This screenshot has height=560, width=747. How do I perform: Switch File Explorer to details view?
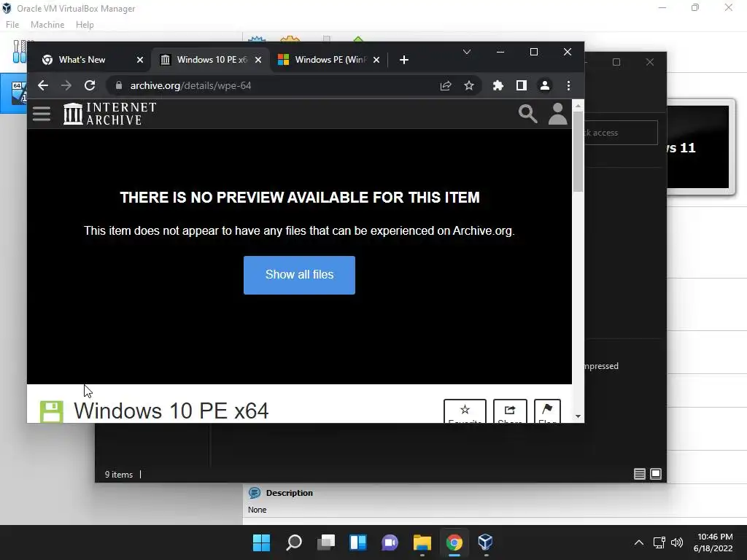[639, 474]
